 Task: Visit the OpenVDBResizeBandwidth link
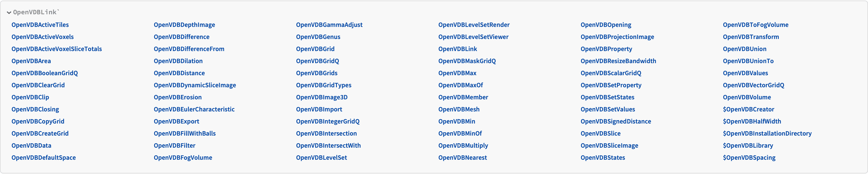click(x=618, y=61)
